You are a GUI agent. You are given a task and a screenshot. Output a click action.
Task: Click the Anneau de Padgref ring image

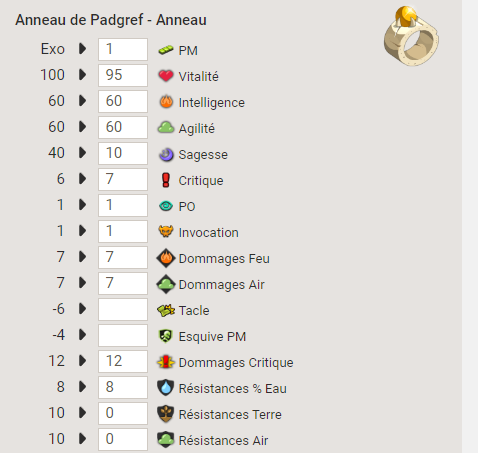pos(411,36)
